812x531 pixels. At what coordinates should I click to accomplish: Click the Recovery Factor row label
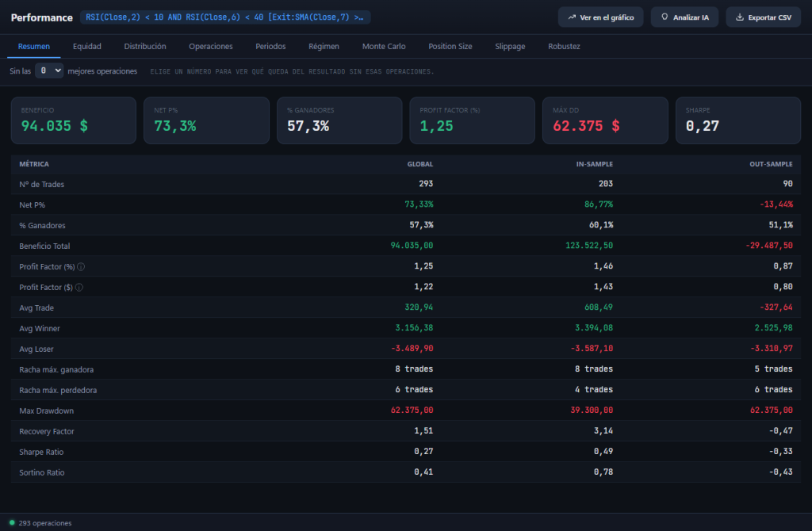coord(47,431)
